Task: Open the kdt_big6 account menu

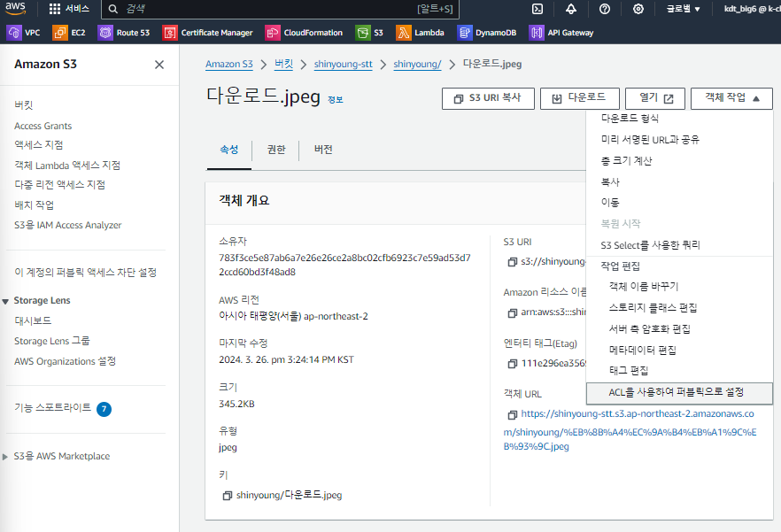Action: (752, 9)
